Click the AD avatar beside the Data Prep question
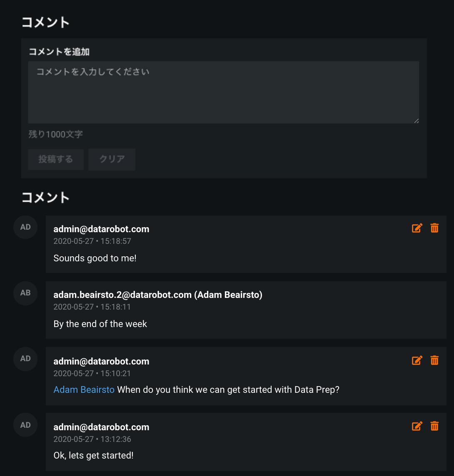 (25, 359)
